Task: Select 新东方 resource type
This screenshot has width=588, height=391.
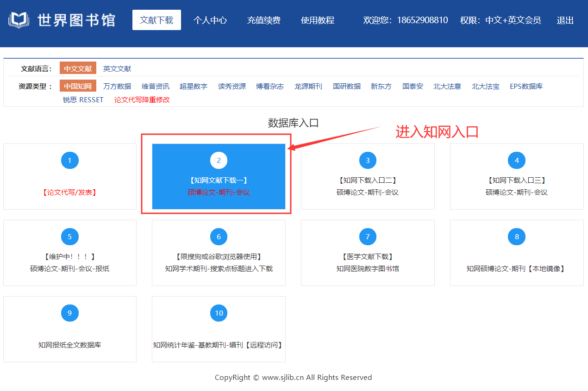Action: [381, 86]
